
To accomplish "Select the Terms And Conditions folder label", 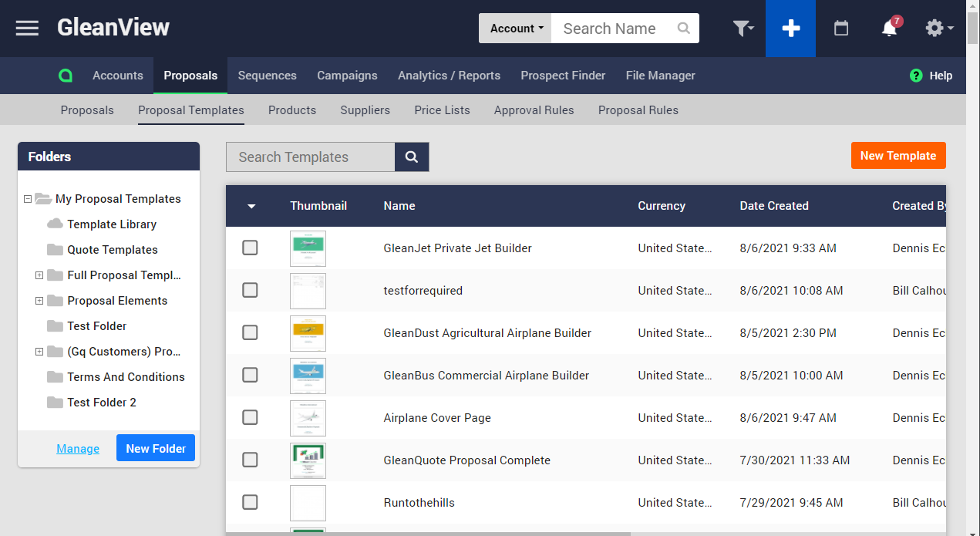I will [126, 377].
